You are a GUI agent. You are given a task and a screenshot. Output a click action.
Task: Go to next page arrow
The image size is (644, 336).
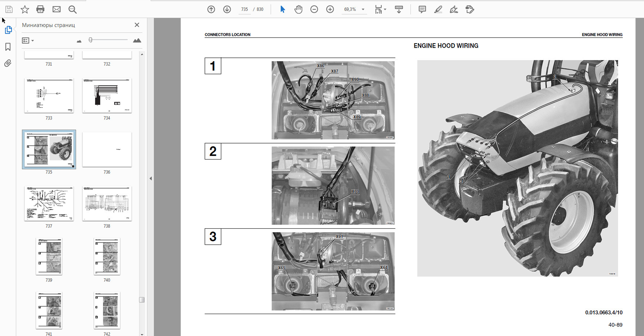point(227,9)
